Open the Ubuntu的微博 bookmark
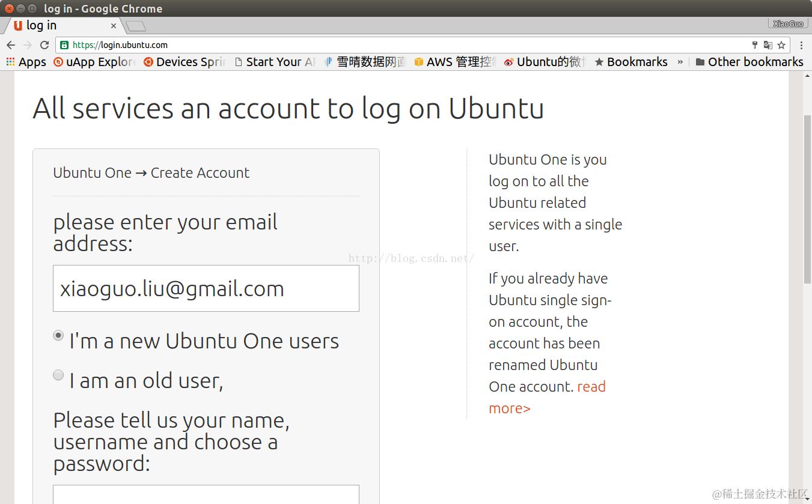 coord(545,62)
